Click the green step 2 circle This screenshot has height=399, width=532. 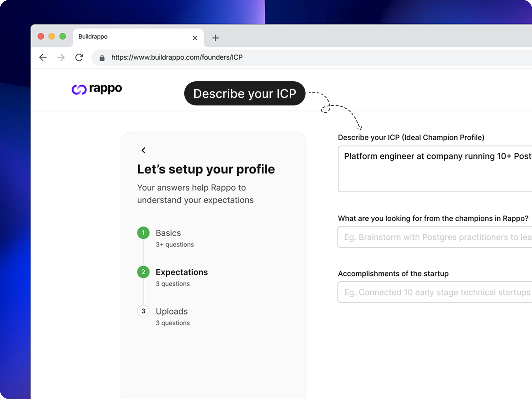[x=143, y=272]
